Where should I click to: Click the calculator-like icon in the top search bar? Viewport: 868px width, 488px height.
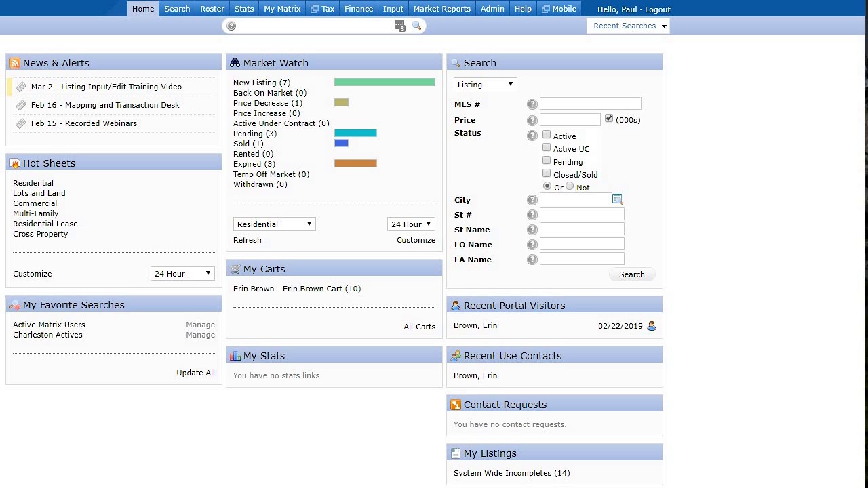[x=399, y=26]
